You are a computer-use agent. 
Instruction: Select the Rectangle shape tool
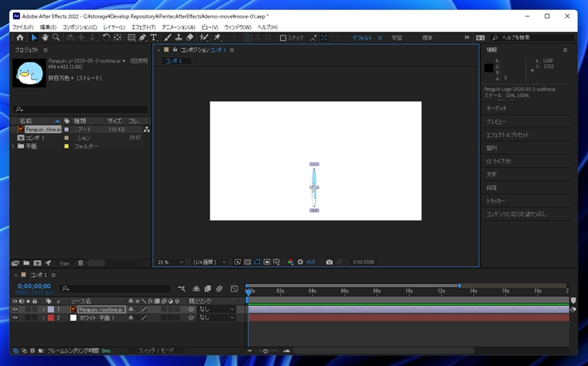coord(132,37)
